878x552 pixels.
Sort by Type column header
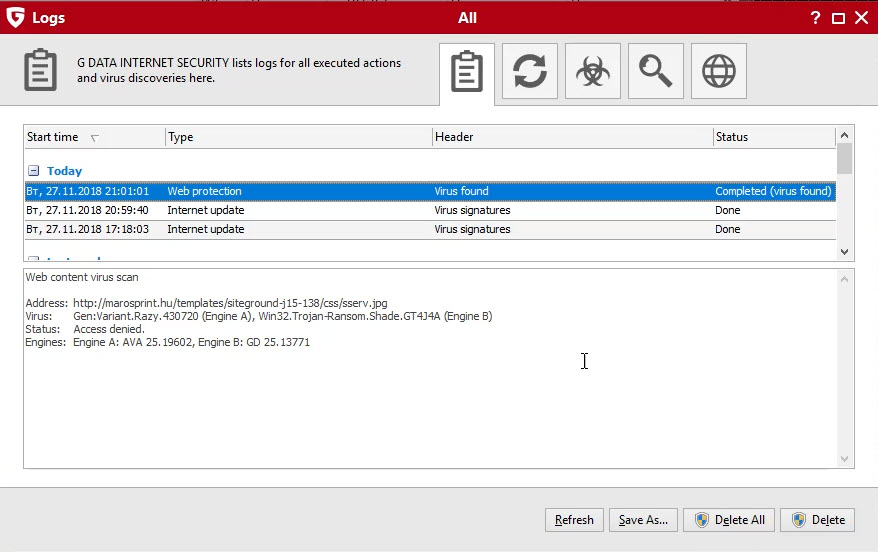pyautogui.click(x=298, y=137)
